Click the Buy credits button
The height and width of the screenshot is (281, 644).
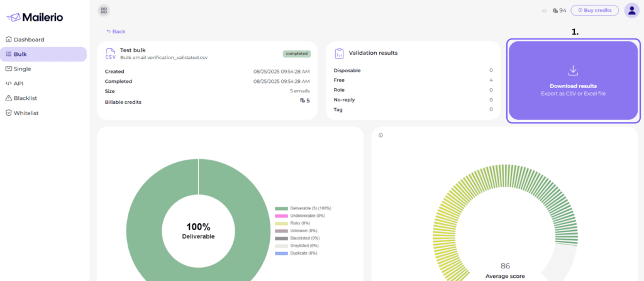coord(595,10)
